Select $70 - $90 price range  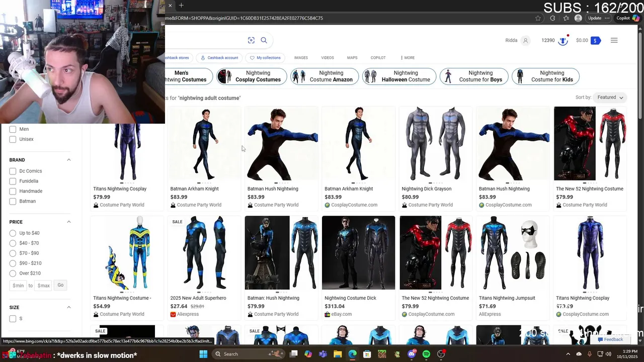tap(13, 253)
